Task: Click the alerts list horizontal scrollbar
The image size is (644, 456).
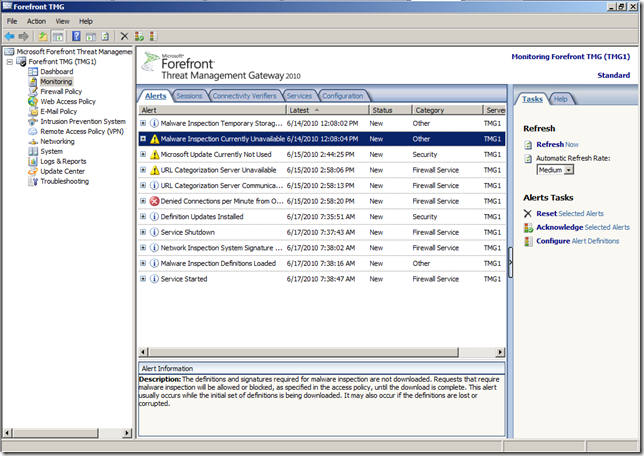Action: click(x=304, y=352)
